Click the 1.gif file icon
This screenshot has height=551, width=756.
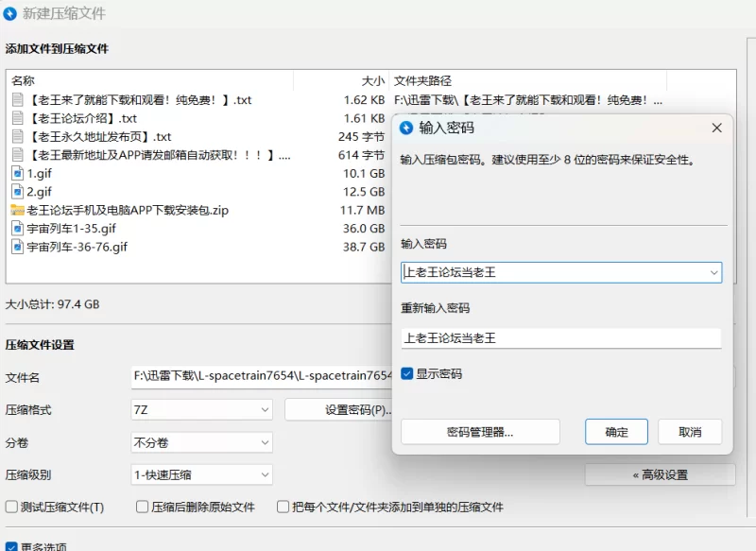pos(18,173)
